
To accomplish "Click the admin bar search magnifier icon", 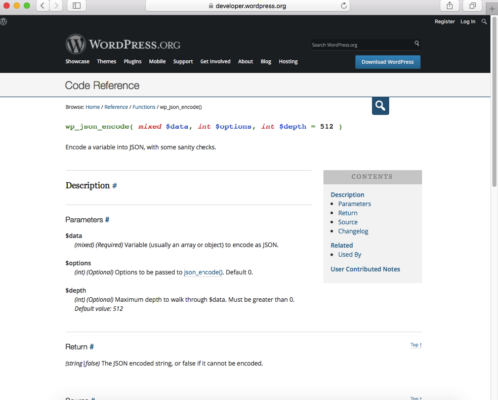I will (484, 22).
